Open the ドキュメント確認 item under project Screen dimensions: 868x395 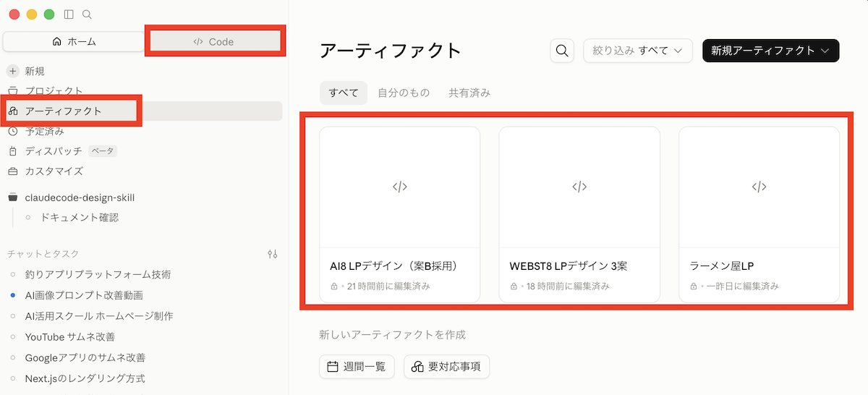tap(80, 217)
